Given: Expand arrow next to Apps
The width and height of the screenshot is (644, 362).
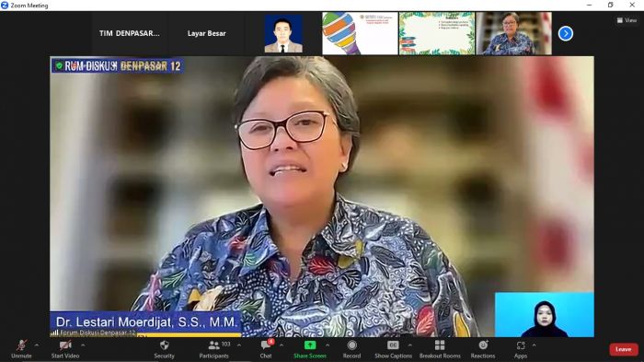Looking at the screenshot, I should click(x=534, y=345).
